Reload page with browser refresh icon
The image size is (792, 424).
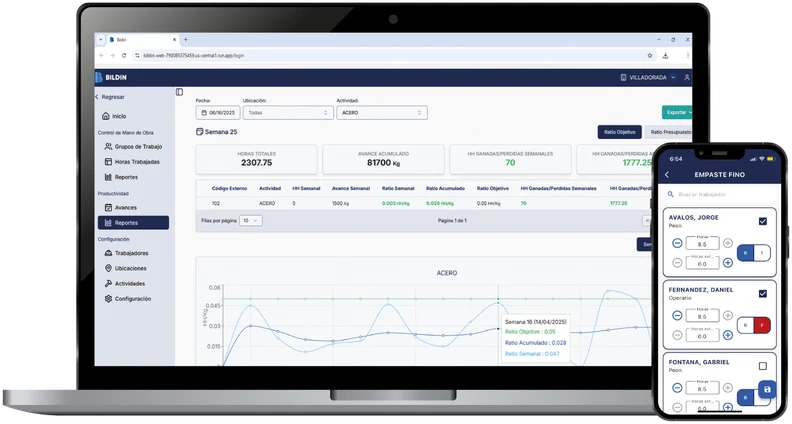click(124, 56)
